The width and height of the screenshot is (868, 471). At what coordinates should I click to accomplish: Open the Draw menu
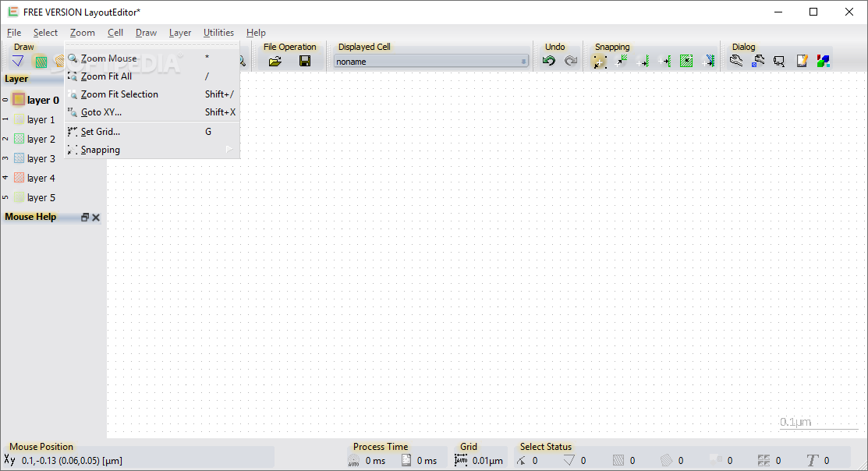(146, 33)
